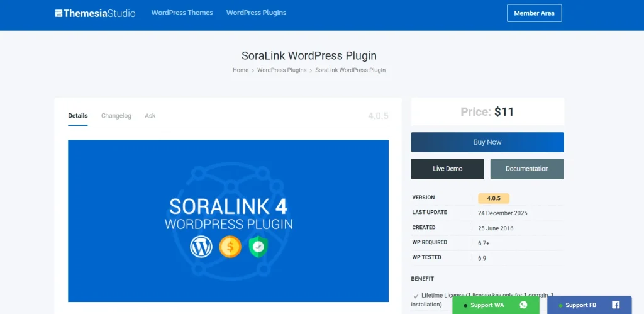Click the LAST UPDATE label
The height and width of the screenshot is (314, 644).
coord(430,213)
